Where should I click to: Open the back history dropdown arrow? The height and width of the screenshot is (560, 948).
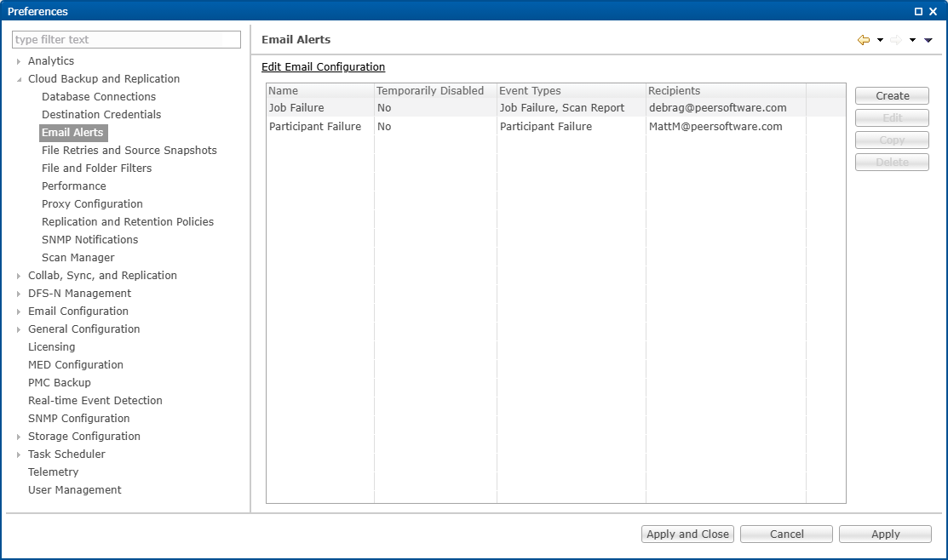point(881,40)
